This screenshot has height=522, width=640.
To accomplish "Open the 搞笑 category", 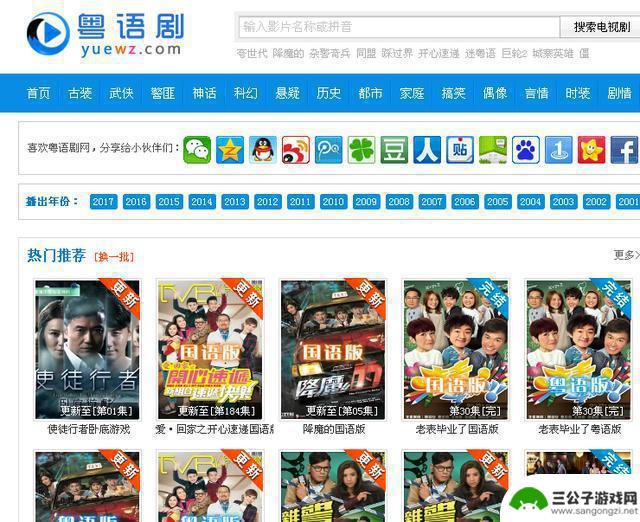I will 453,93.
